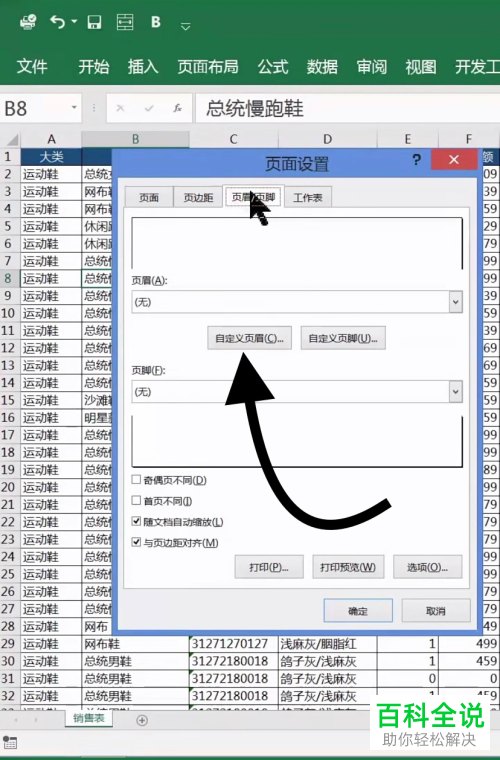Uncheck 与页边距对齐 checkbox
Viewport: 500px width, 760px height.
[137, 542]
